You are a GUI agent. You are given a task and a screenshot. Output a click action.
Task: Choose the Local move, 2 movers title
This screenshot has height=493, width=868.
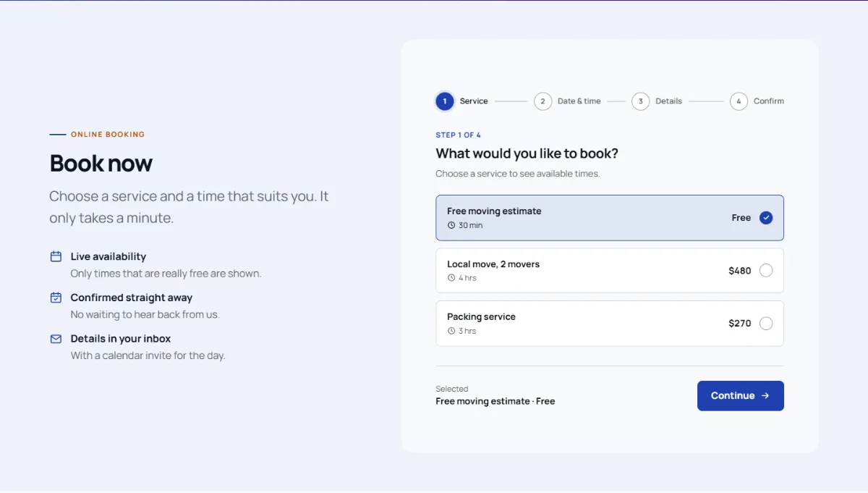pyautogui.click(x=493, y=264)
